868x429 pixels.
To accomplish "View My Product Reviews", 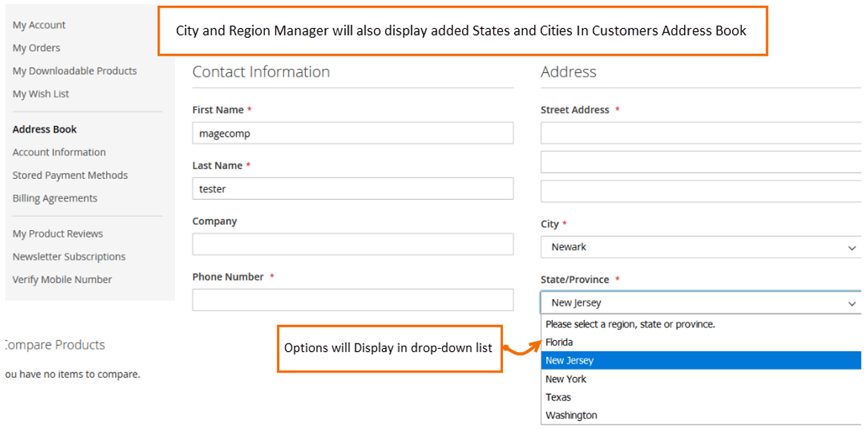I will point(58,233).
